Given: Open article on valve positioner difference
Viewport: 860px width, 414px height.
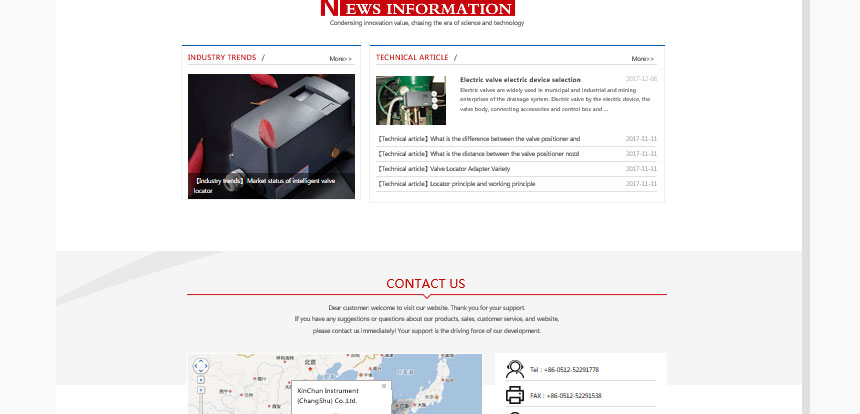Looking at the screenshot, I should coord(479,139).
